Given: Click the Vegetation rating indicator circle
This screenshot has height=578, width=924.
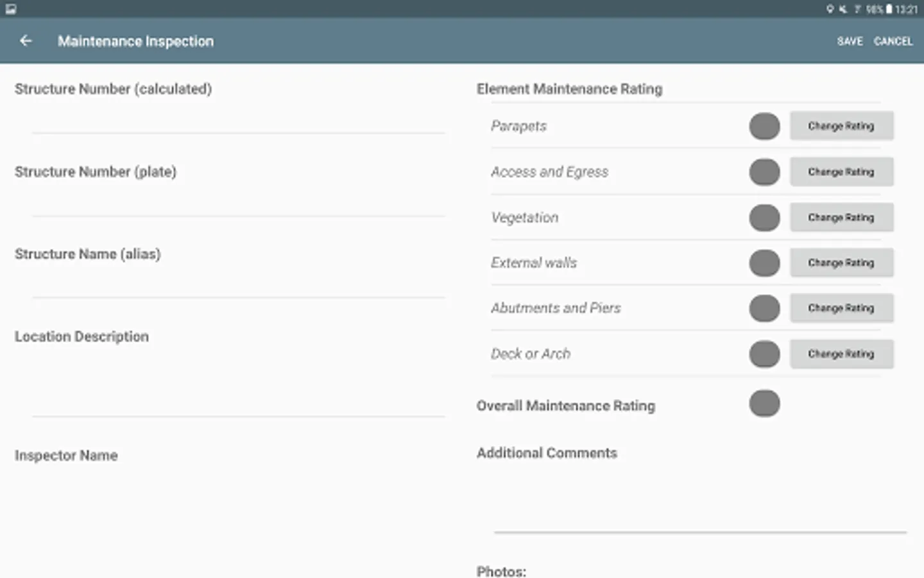Looking at the screenshot, I should 764,217.
